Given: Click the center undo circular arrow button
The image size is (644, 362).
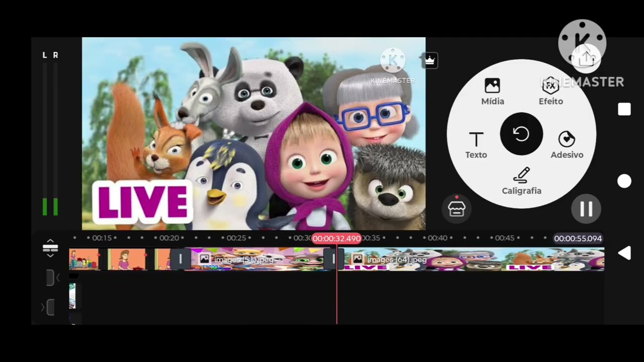Looking at the screenshot, I should pyautogui.click(x=521, y=134).
